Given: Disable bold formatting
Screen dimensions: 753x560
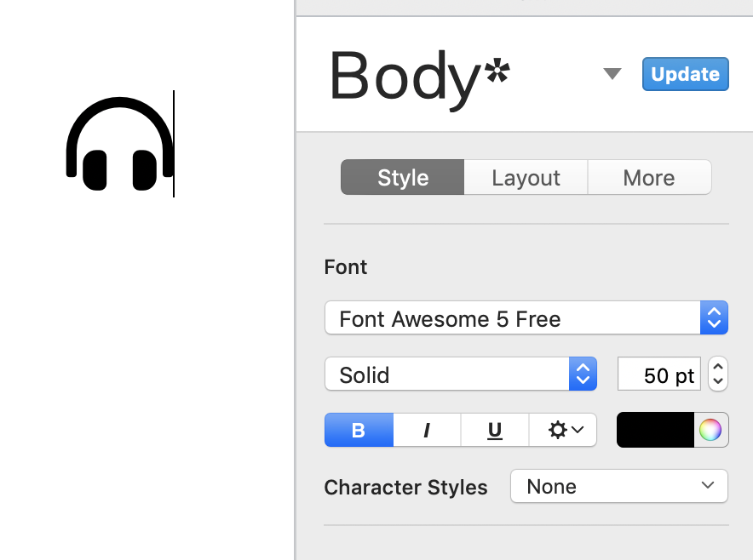Looking at the screenshot, I should [x=358, y=430].
